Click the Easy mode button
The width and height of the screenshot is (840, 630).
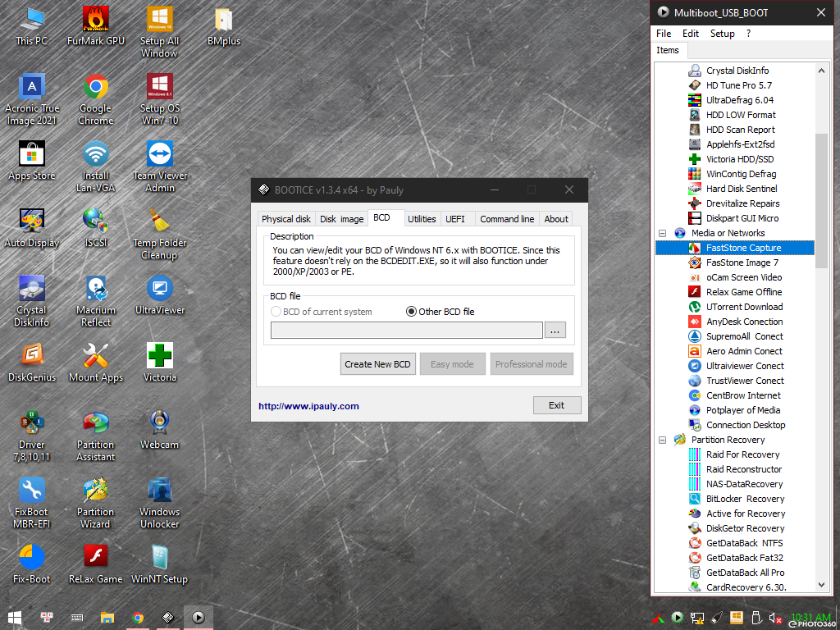pyautogui.click(x=452, y=363)
